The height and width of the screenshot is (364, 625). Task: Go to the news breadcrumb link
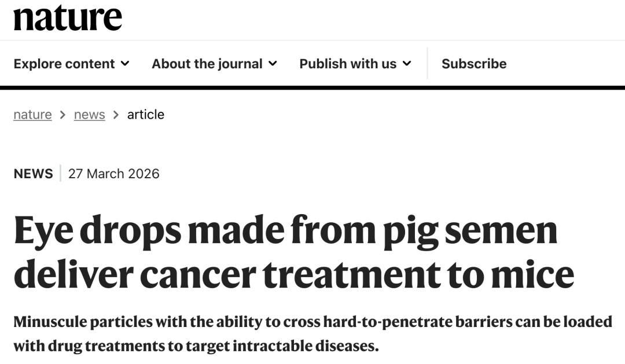[x=89, y=115]
